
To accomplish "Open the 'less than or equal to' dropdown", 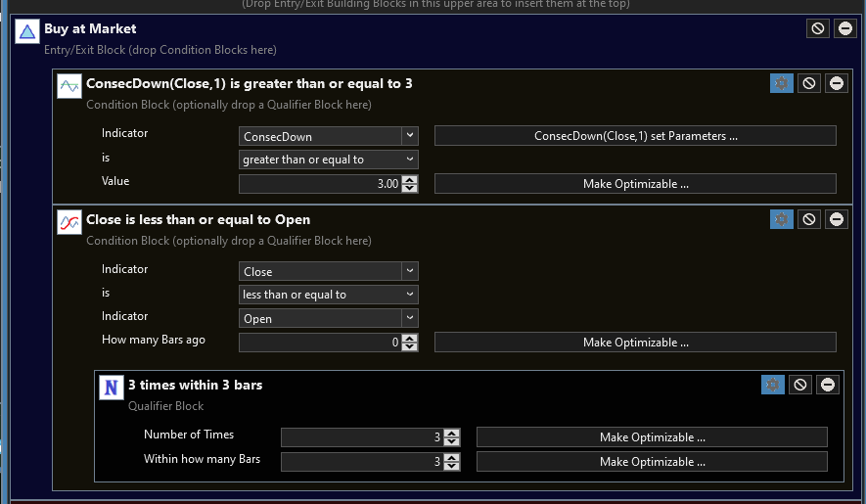I will (x=410, y=295).
